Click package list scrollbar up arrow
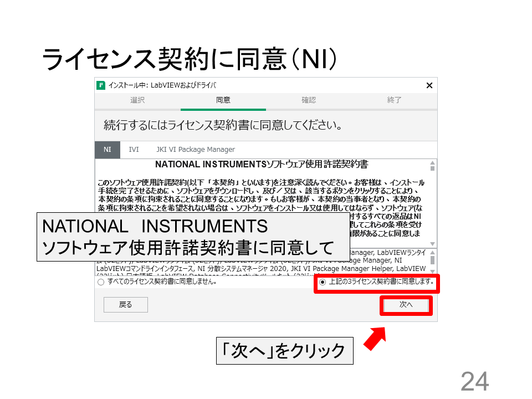 [432, 253]
